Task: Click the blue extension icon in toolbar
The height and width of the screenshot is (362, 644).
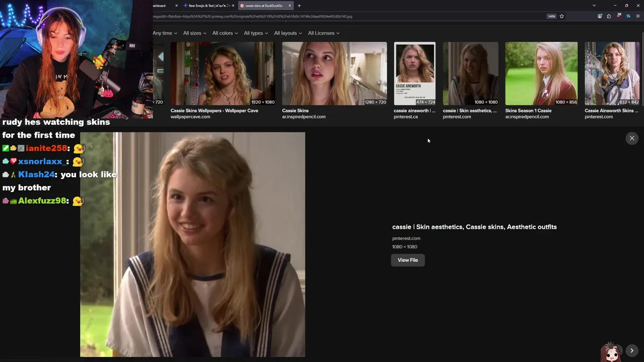Action: coord(628,16)
